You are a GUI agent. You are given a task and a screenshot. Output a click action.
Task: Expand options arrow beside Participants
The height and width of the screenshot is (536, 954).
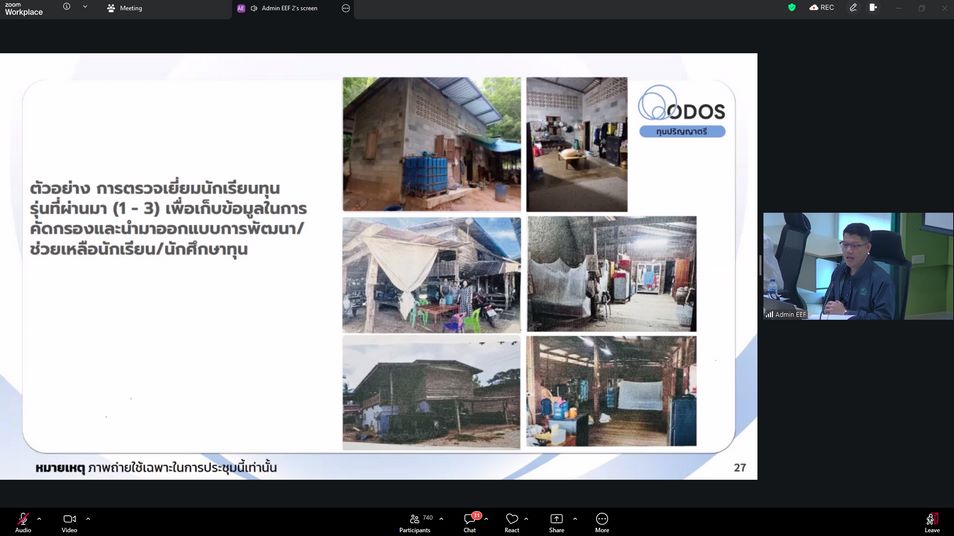click(442, 518)
